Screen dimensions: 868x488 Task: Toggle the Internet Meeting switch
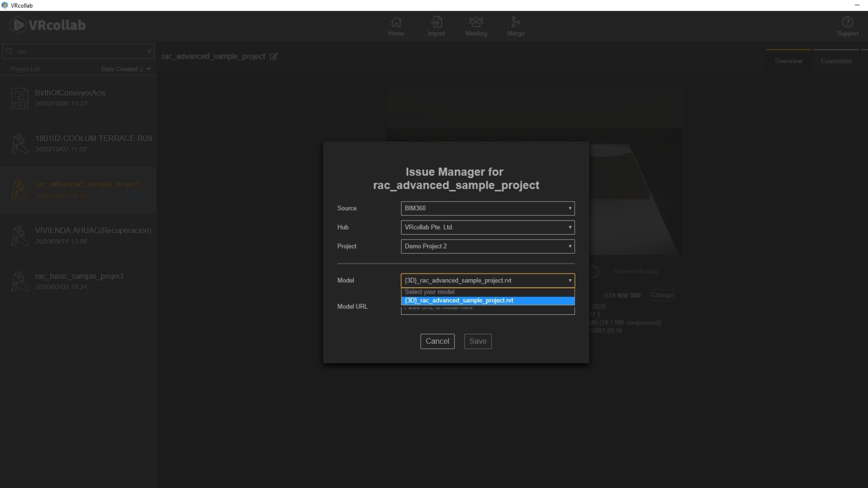pos(594,272)
